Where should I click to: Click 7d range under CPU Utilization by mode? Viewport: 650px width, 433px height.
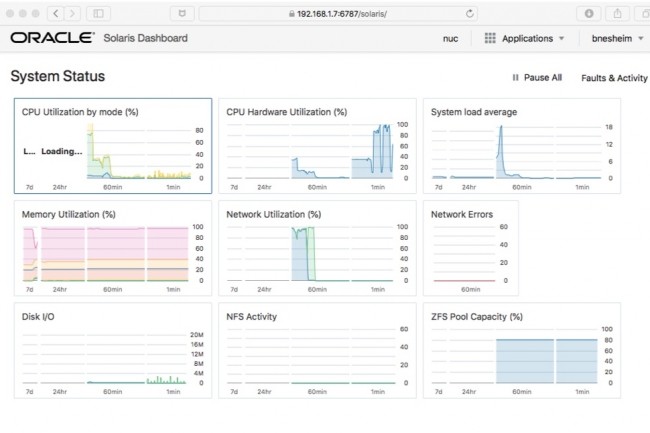tap(29, 187)
